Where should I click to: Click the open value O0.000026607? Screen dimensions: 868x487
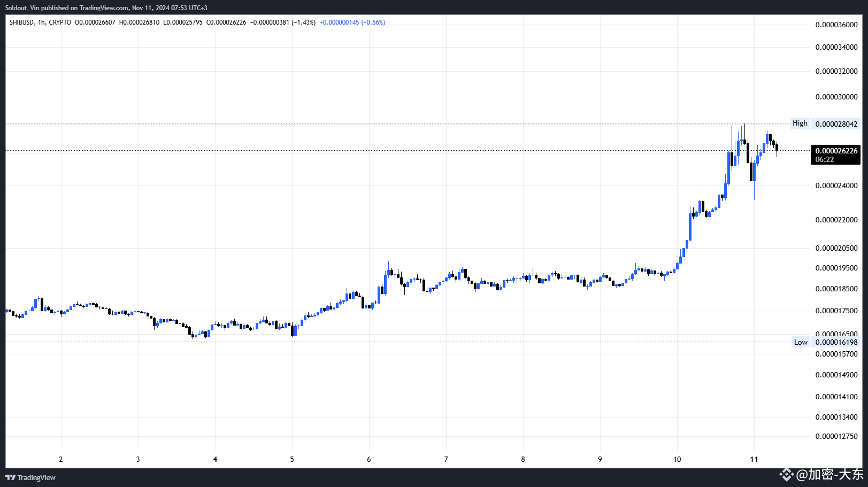point(95,22)
